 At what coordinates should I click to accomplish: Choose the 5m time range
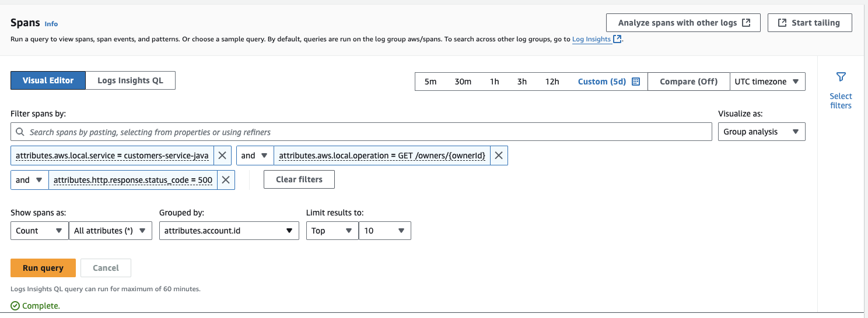[x=430, y=82]
